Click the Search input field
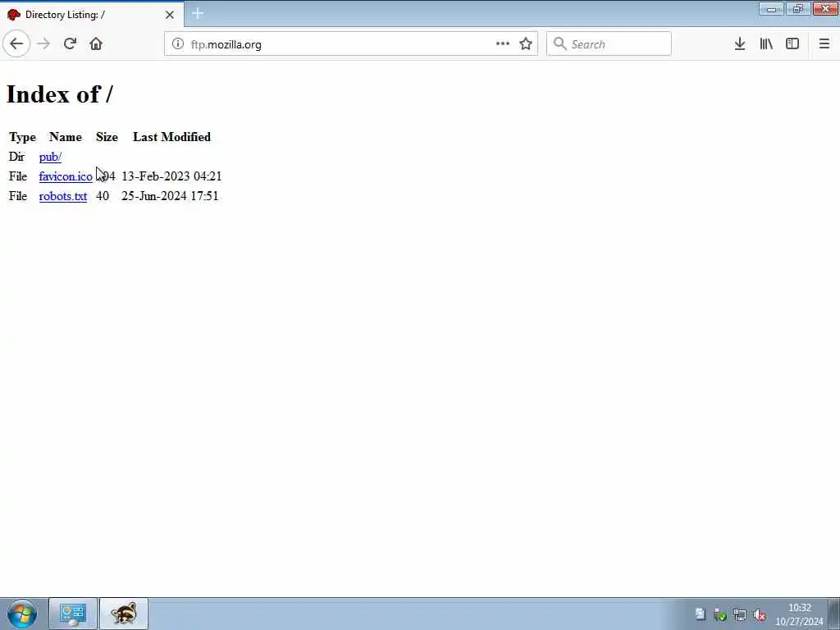 609,44
